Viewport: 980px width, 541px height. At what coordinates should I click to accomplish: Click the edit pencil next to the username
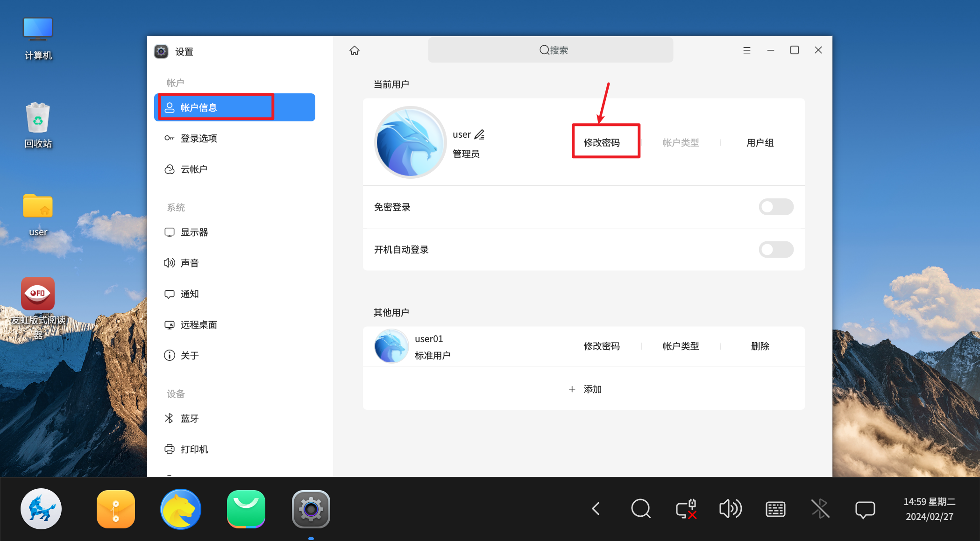click(x=480, y=135)
